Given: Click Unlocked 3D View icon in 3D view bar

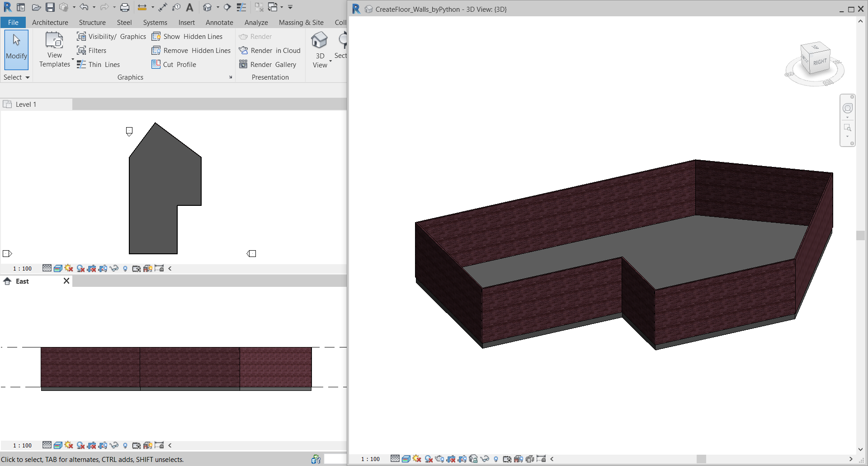Looking at the screenshot, I should (473, 459).
